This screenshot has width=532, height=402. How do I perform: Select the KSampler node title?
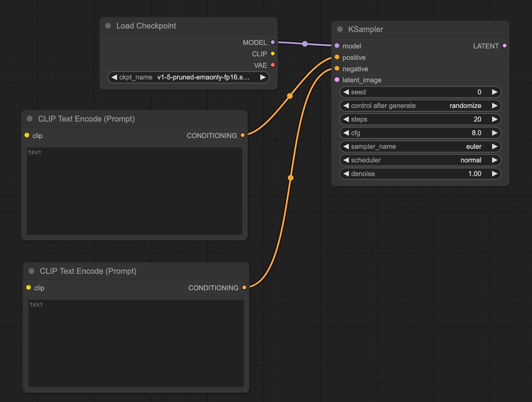pyautogui.click(x=366, y=29)
